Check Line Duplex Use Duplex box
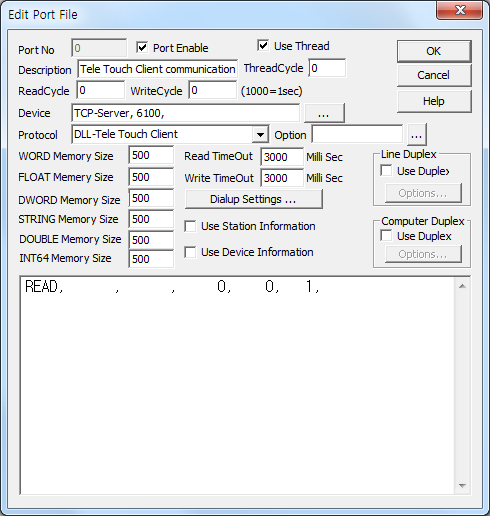The image size is (490, 516). point(386,171)
